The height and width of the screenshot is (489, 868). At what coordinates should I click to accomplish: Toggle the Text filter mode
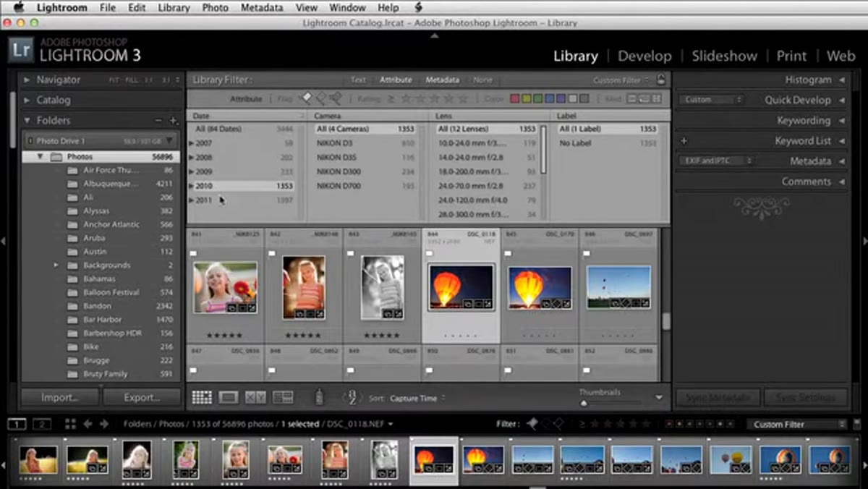[x=358, y=80]
